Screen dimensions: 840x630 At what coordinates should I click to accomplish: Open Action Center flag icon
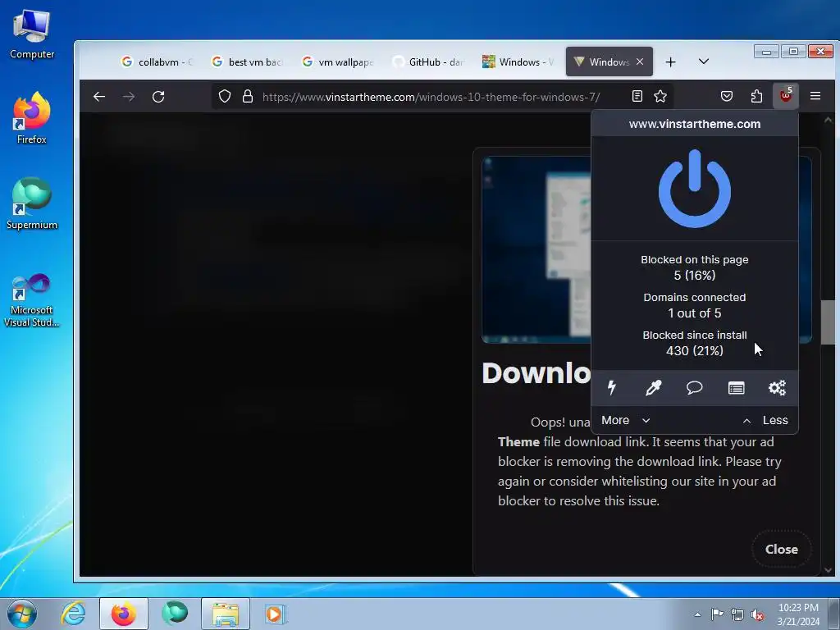click(717, 614)
